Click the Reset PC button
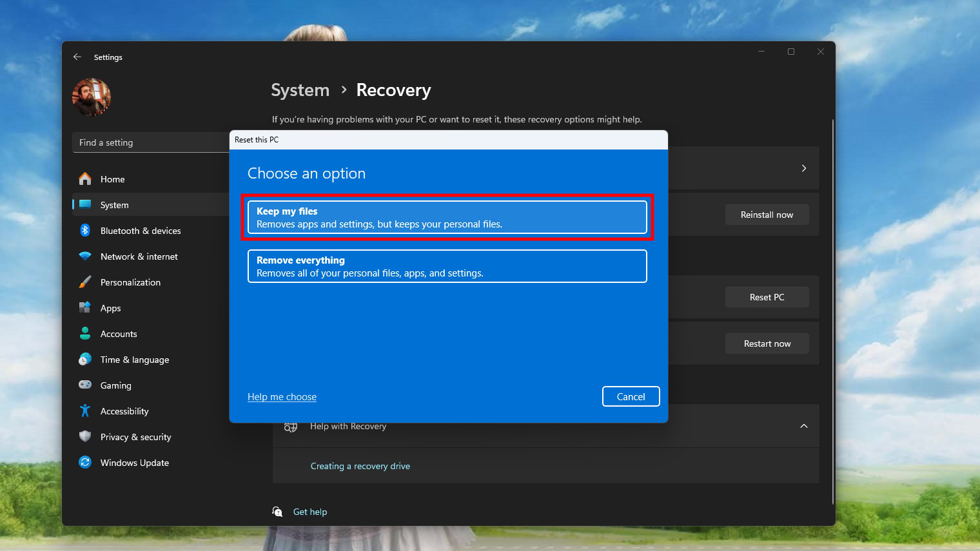Viewport: 980px width, 551px height. click(767, 297)
